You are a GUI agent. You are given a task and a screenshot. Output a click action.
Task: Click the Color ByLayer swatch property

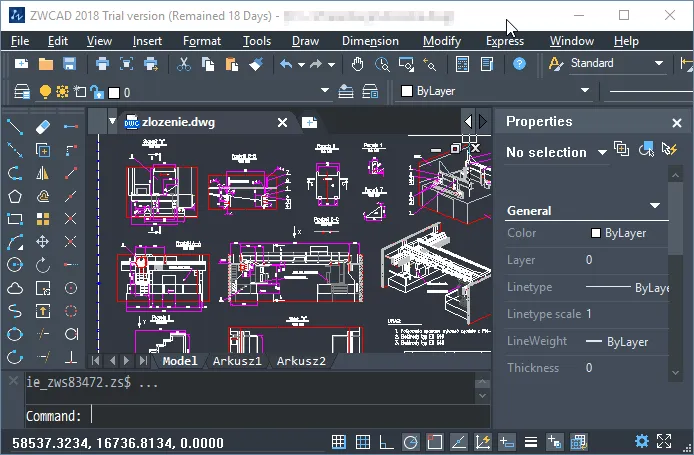pos(596,233)
